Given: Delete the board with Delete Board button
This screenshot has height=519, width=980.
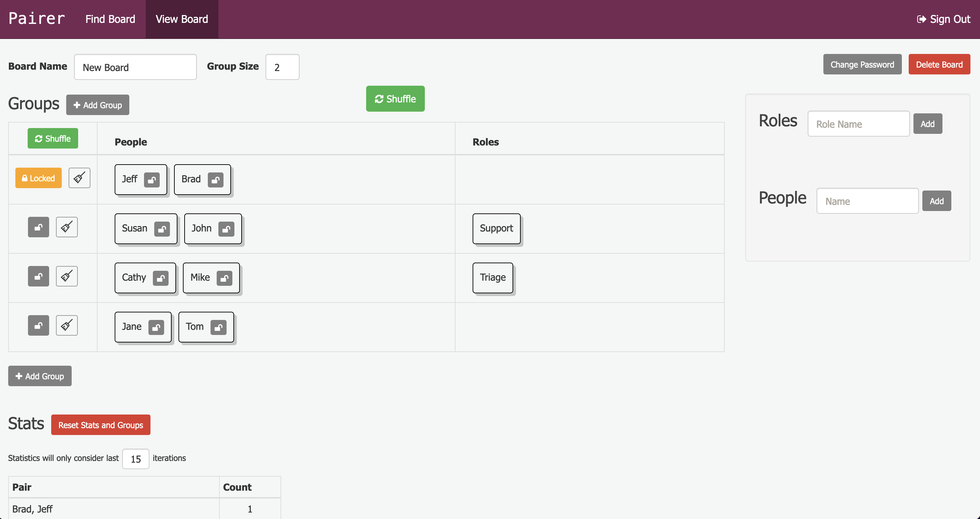Looking at the screenshot, I should pos(939,64).
